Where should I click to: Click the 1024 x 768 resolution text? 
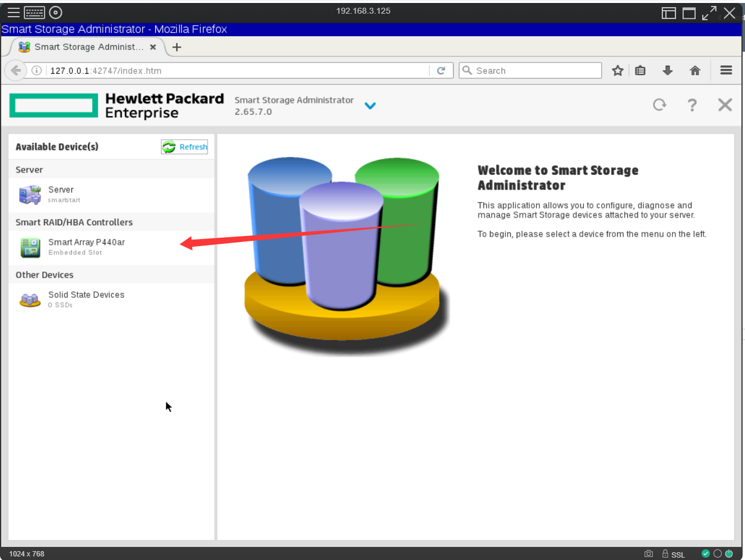pyautogui.click(x=27, y=554)
